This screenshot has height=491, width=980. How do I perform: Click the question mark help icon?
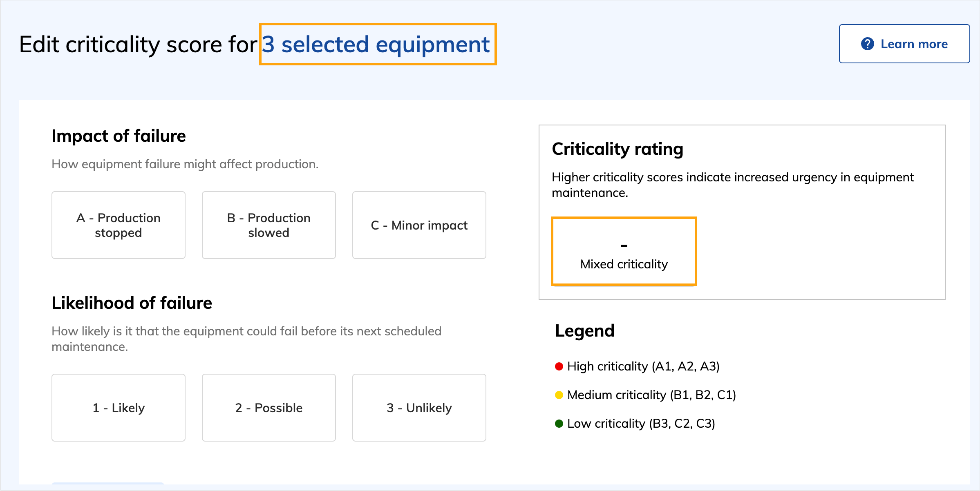pyautogui.click(x=867, y=44)
